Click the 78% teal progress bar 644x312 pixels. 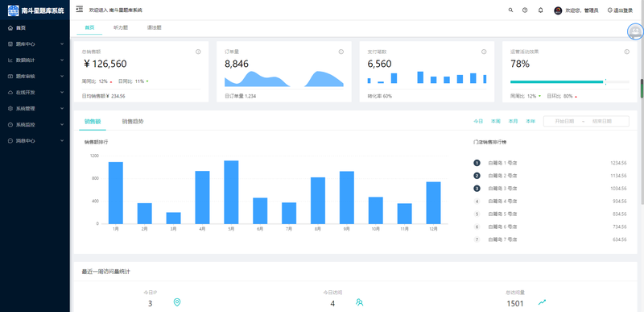[556, 81]
